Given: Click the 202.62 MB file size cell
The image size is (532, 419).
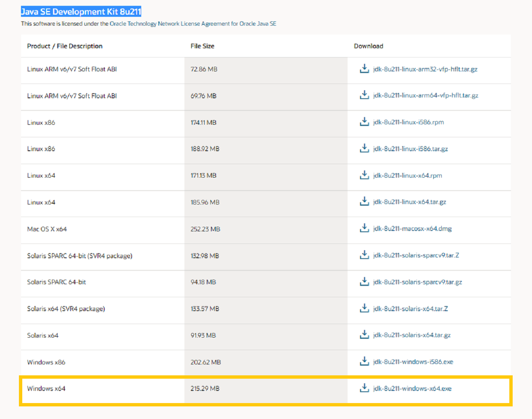Looking at the screenshot, I should coord(266,362).
